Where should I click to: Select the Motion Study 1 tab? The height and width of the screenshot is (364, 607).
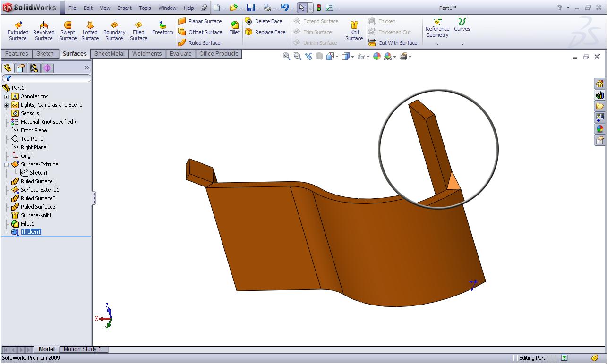tap(83, 349)
